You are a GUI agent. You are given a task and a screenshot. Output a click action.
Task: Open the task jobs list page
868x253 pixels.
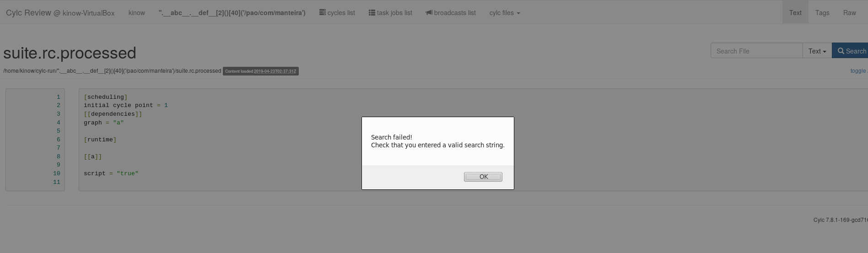point(390,13)
